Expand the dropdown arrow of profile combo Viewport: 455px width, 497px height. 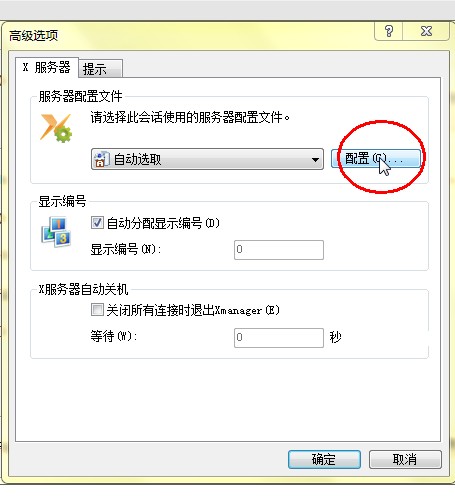(315, 160)
